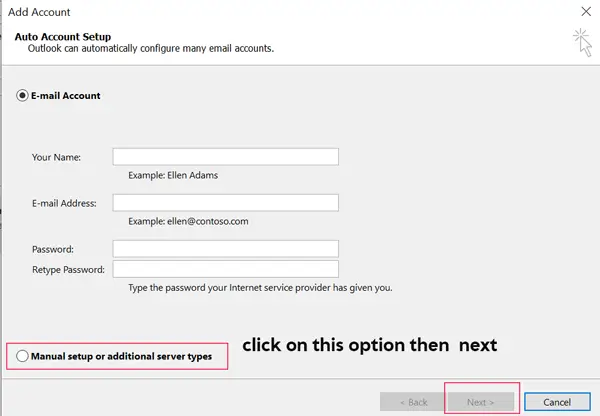Click into the Password field

(x=225, y=249)
